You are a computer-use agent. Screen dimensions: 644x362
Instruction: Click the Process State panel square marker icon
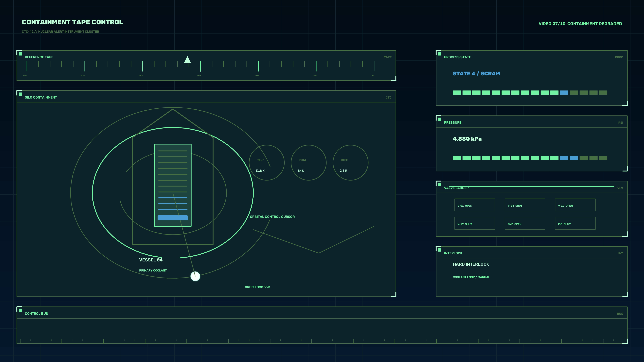[440, 54]
